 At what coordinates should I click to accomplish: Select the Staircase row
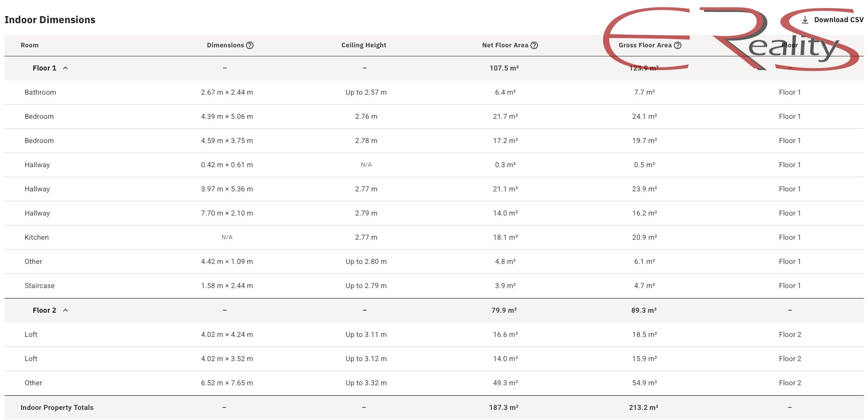434,286
